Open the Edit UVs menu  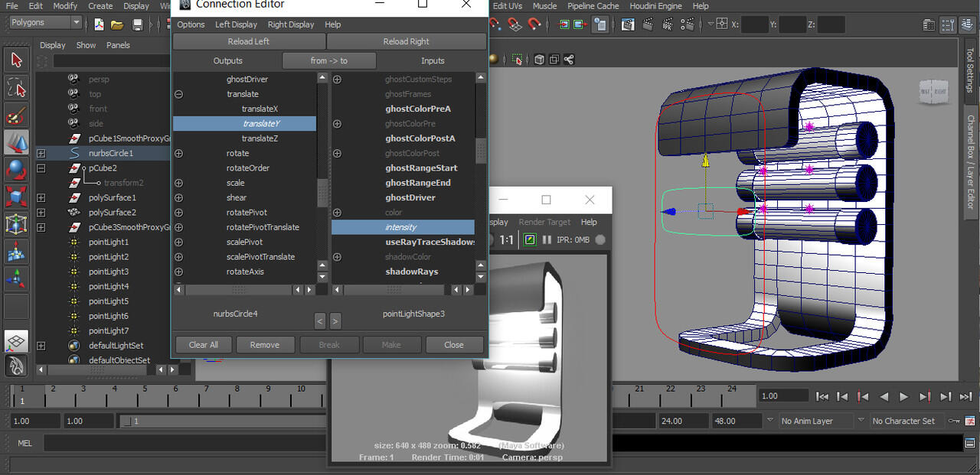click(507, 6)
